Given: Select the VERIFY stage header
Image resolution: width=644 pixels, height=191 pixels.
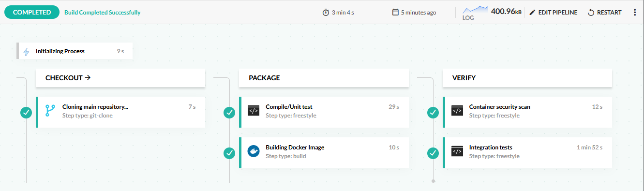Looking at the screenshot, I should pos(527,78).
